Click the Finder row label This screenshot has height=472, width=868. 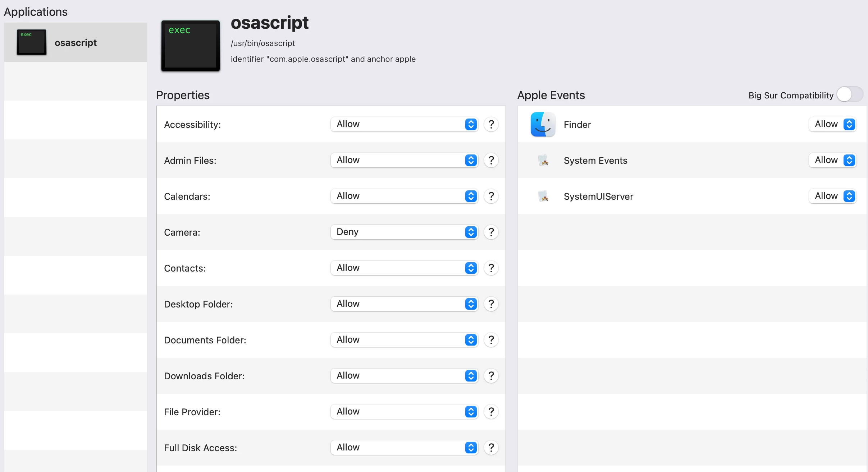click(x=577, y=125)
